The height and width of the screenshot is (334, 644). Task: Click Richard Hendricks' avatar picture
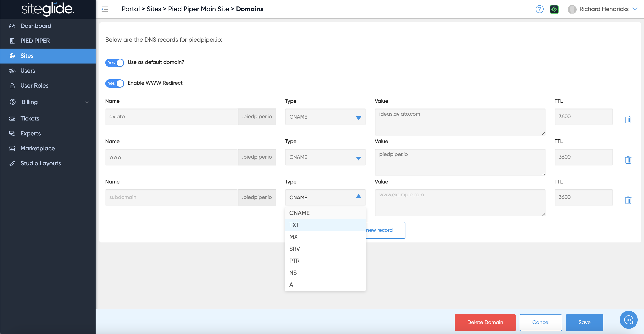coord(572,9)
